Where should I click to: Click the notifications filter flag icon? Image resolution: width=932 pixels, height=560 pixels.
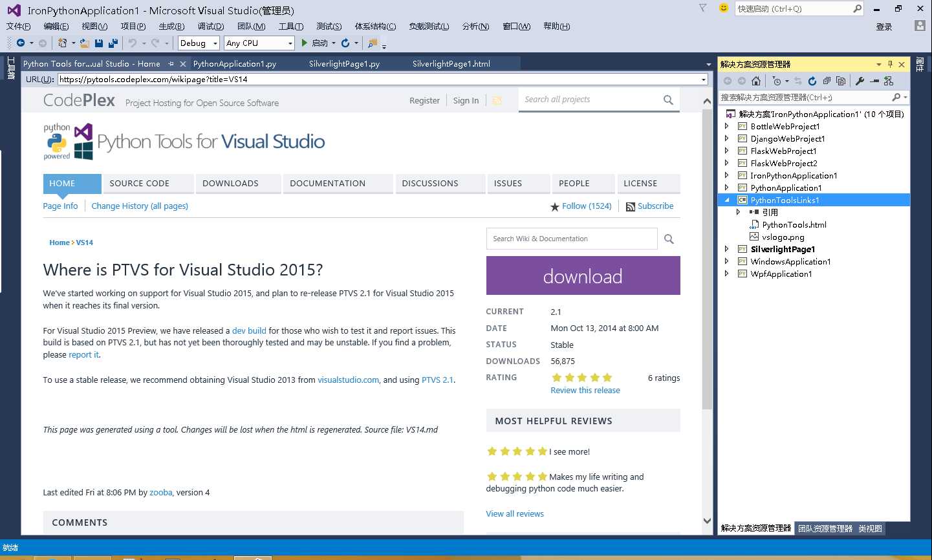[703, 8]
